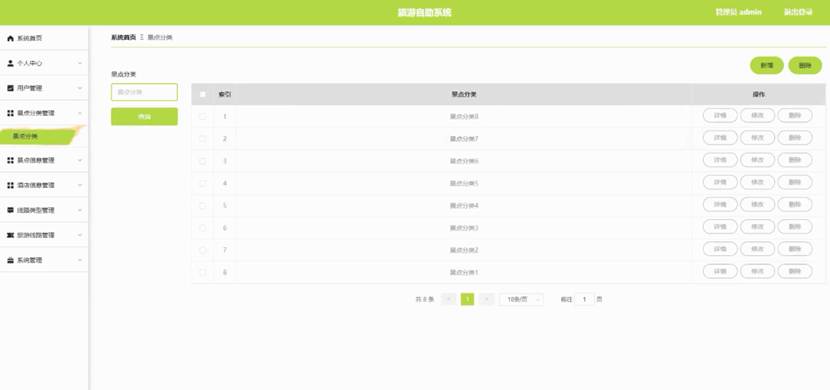The image size is (830, 390).
Task: Expand 系统管理 via its chevron arrow
Action: point(80,260)
